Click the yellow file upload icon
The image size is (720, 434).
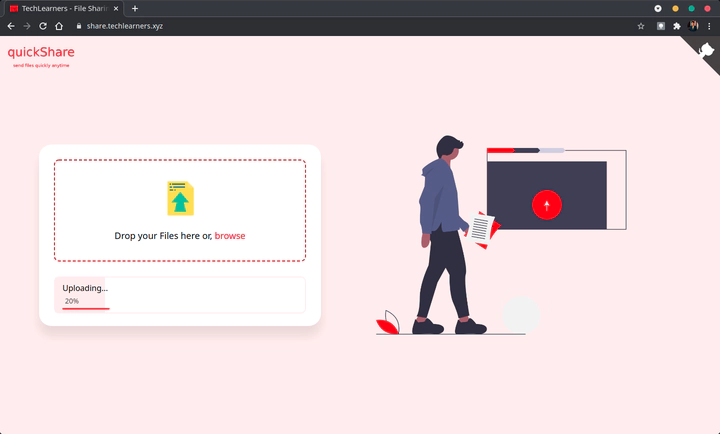click(x=180, y=198)
